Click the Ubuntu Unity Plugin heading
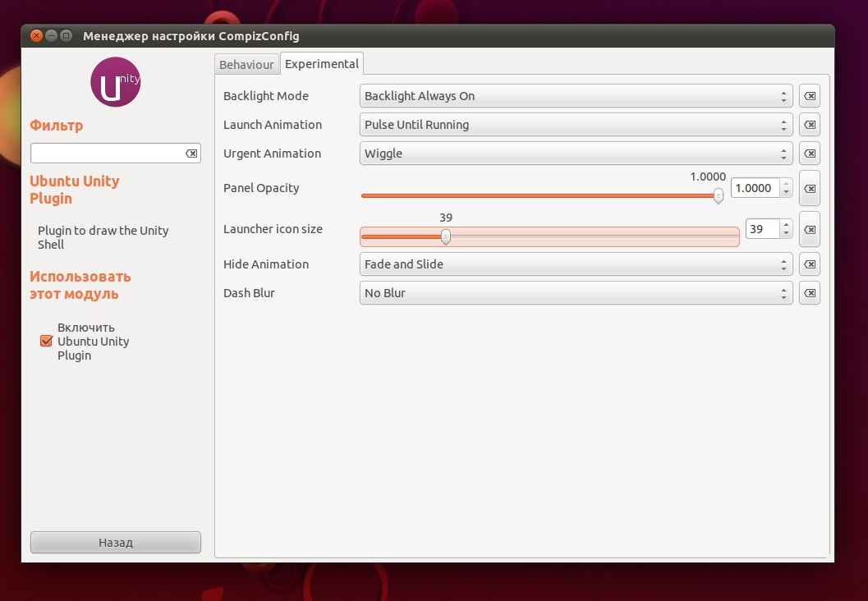 tap(74, 190)
